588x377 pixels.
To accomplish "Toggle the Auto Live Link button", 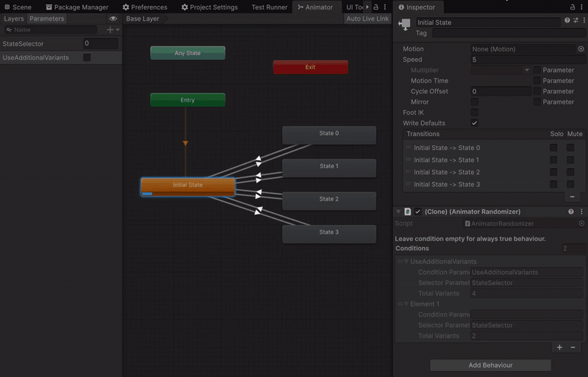I will 367,19.
